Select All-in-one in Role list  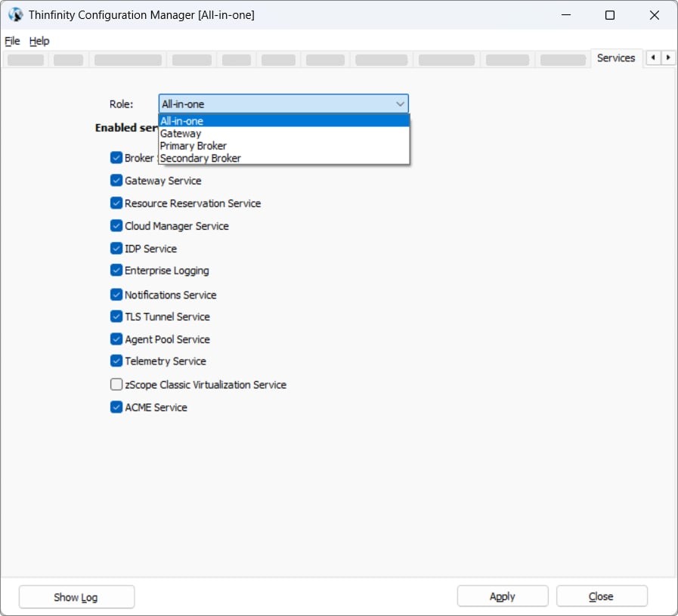pyautogui.click(x=284, y=121)
